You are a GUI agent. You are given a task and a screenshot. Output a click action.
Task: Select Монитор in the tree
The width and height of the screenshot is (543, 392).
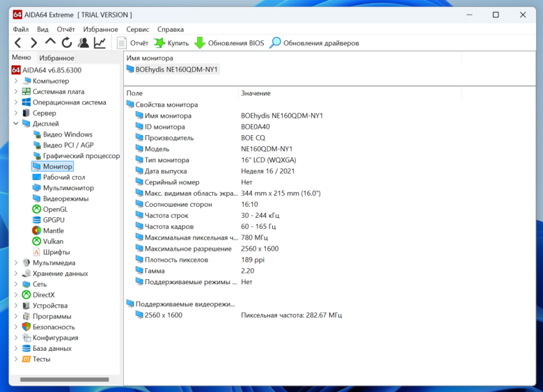click(x=53, y=166)
